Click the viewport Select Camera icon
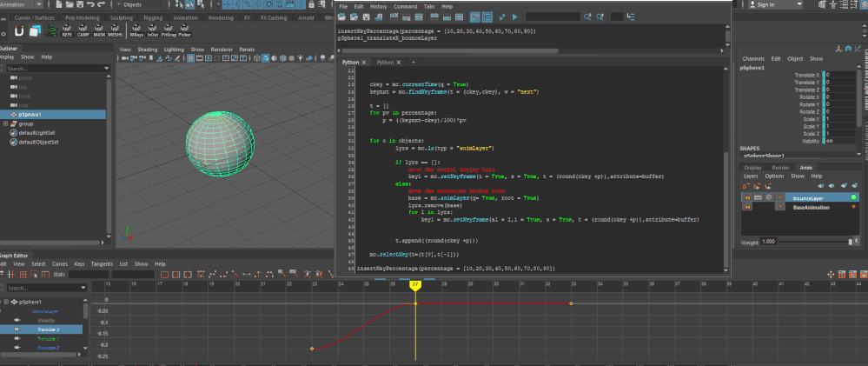 [124, 57]
